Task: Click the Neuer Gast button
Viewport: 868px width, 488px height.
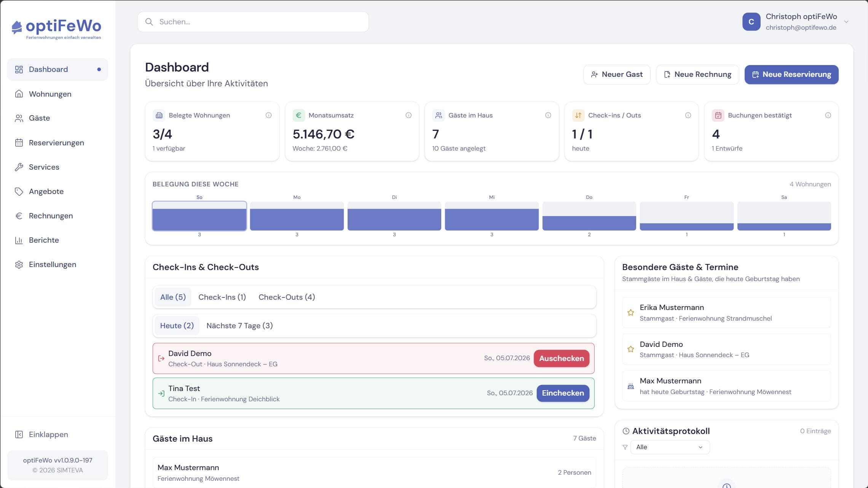Action: 617,75
